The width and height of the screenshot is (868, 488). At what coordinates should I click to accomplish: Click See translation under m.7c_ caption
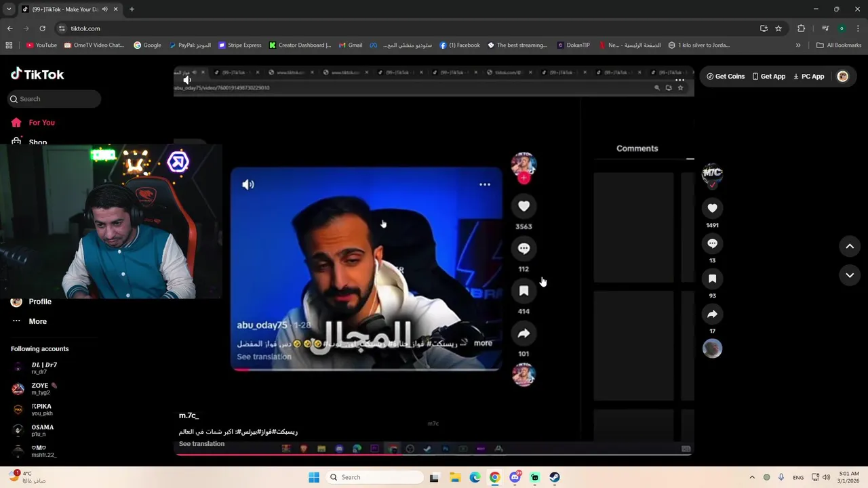point(201,444)
